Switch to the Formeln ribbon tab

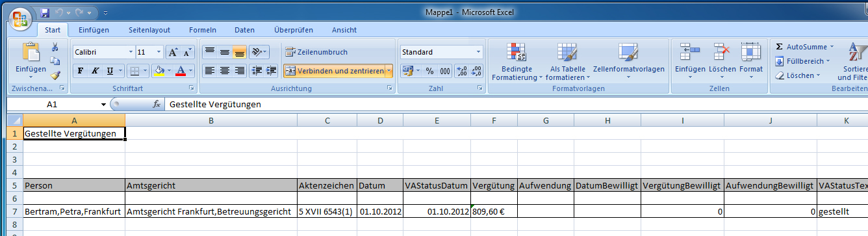(203, 30)
